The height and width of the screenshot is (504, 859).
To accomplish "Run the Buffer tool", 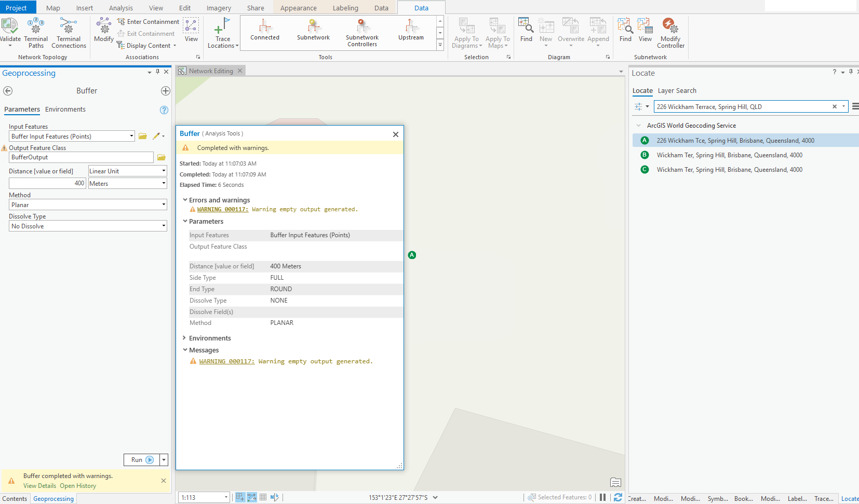I will pyautogui.click(x=141, y=460).
